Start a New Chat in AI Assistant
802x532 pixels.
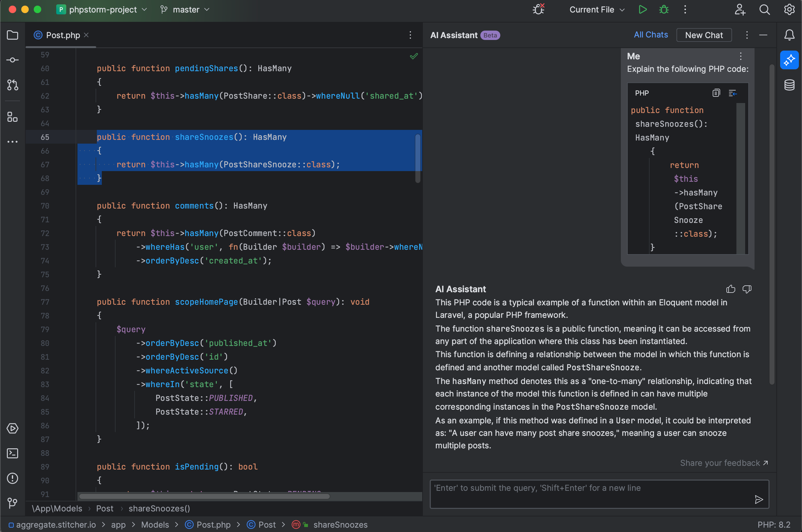(704, 35)
